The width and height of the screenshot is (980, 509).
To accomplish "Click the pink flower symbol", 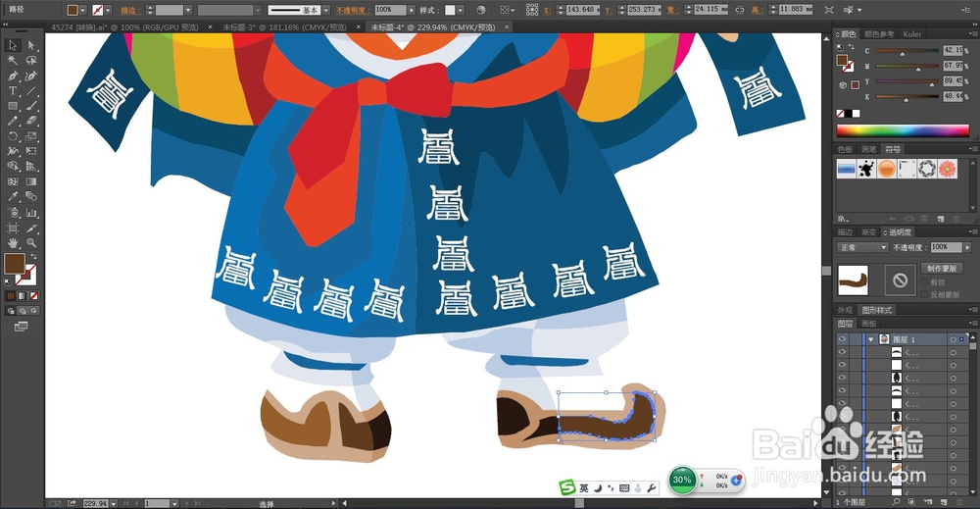I will point(948,169).
